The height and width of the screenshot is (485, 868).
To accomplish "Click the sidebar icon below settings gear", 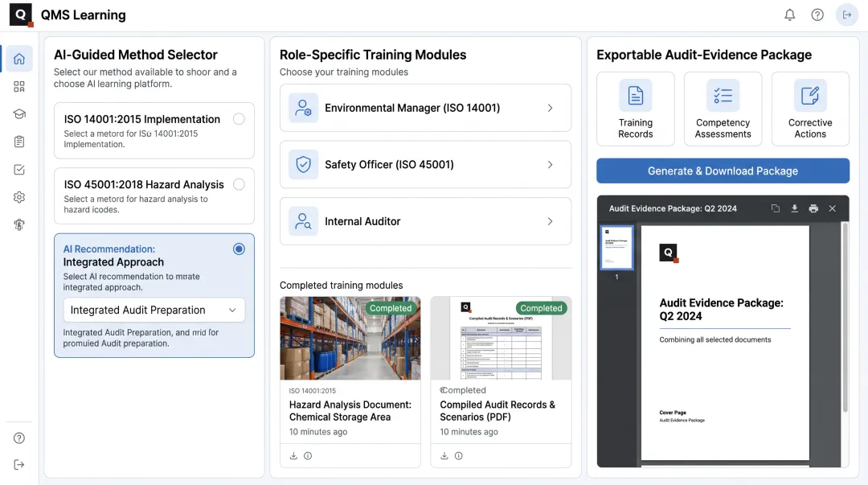I will pos(19,224).
